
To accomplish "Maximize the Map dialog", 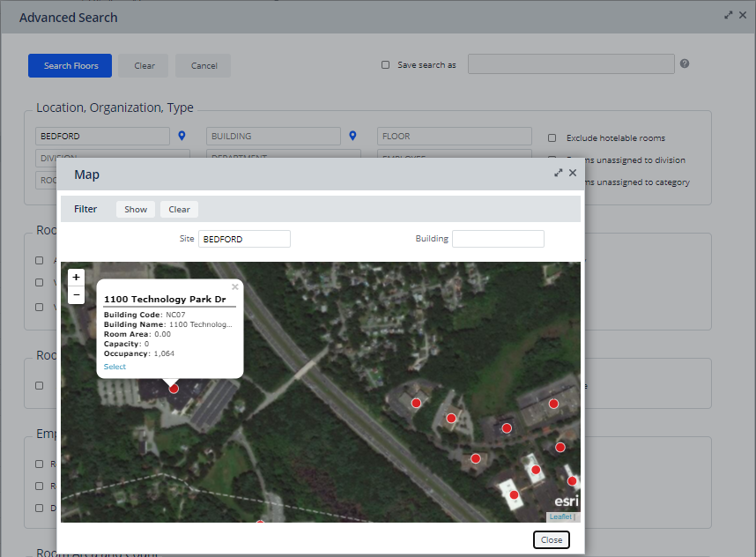I will [x=559, y=174].
